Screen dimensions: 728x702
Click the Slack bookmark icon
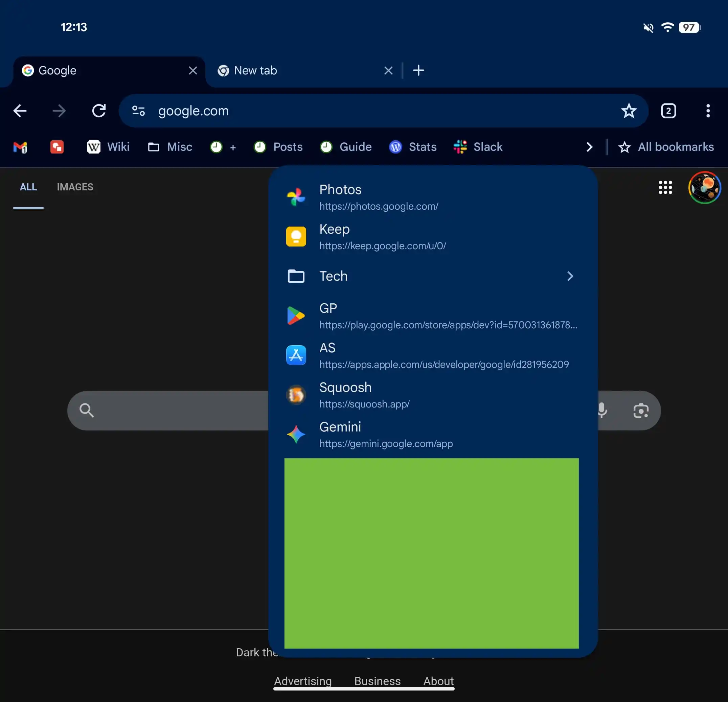click(460, 147)
